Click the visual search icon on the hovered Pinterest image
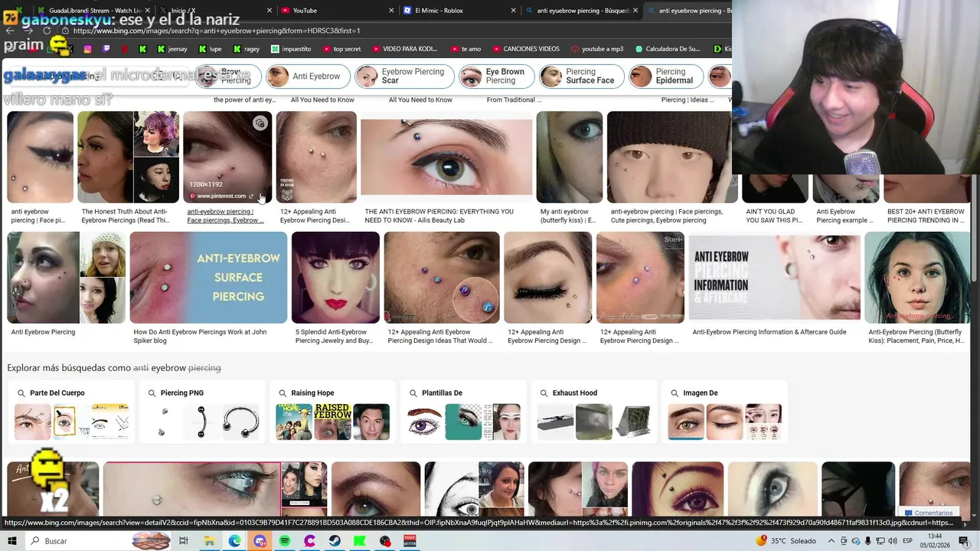This screenshot has height=551, width=980. coord(260,123)
